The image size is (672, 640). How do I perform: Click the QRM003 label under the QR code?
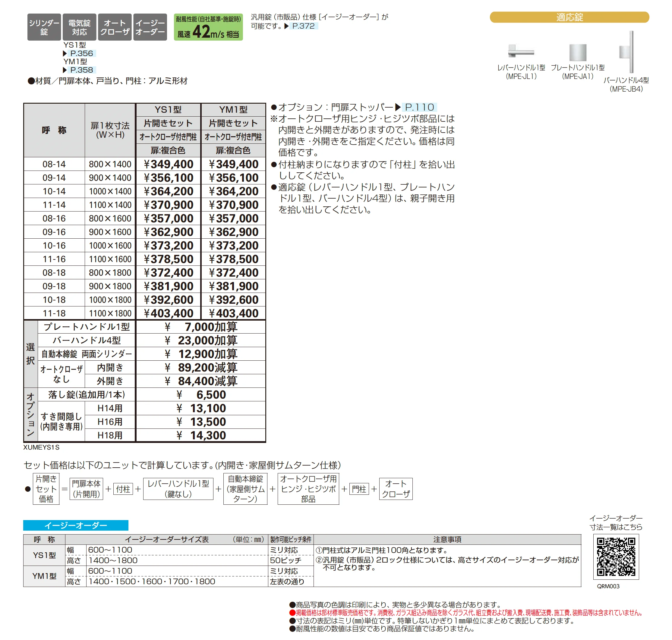608,586
